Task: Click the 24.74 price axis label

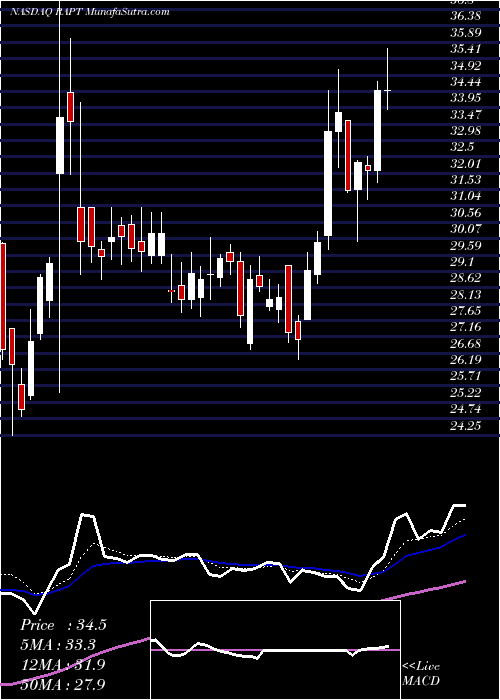Action: click(x=466, y=409)
